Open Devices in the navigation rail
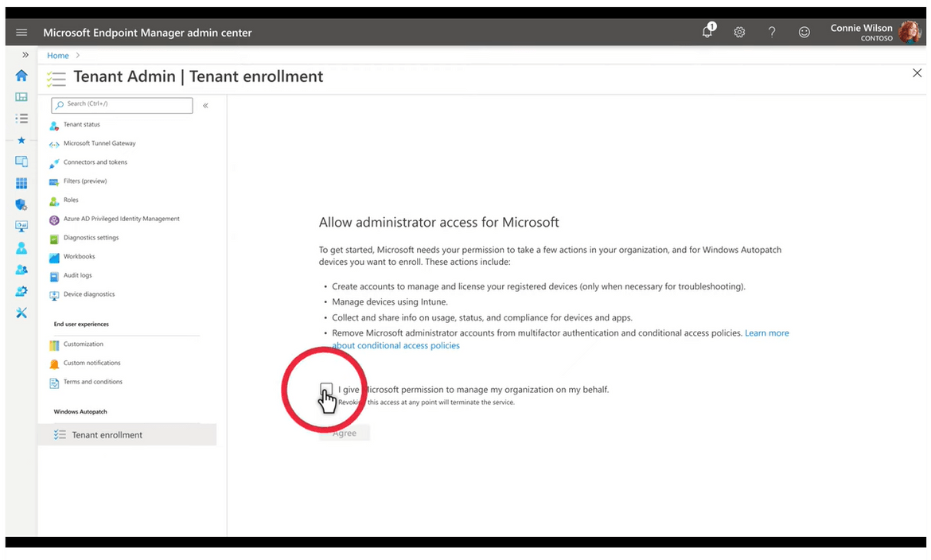The width and height of the screenshot is (931, 560). [21, 161]
